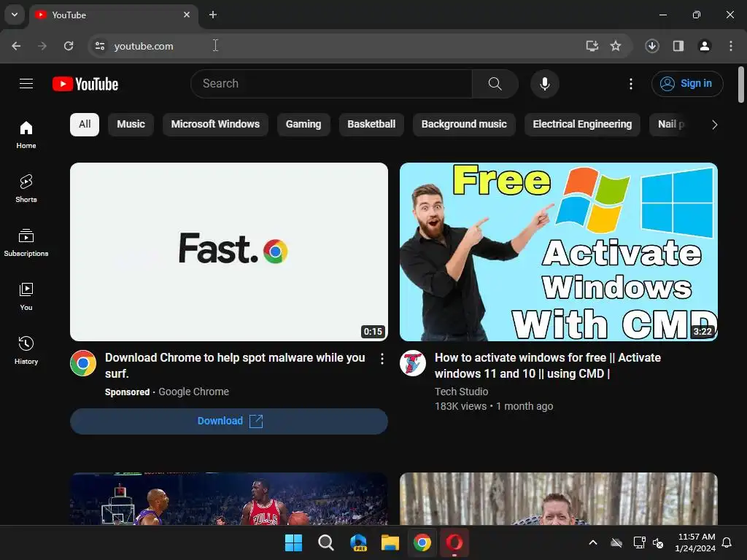The image size is (747, 560).
Task: Reload the page
Action: click(x=69, y=46)
